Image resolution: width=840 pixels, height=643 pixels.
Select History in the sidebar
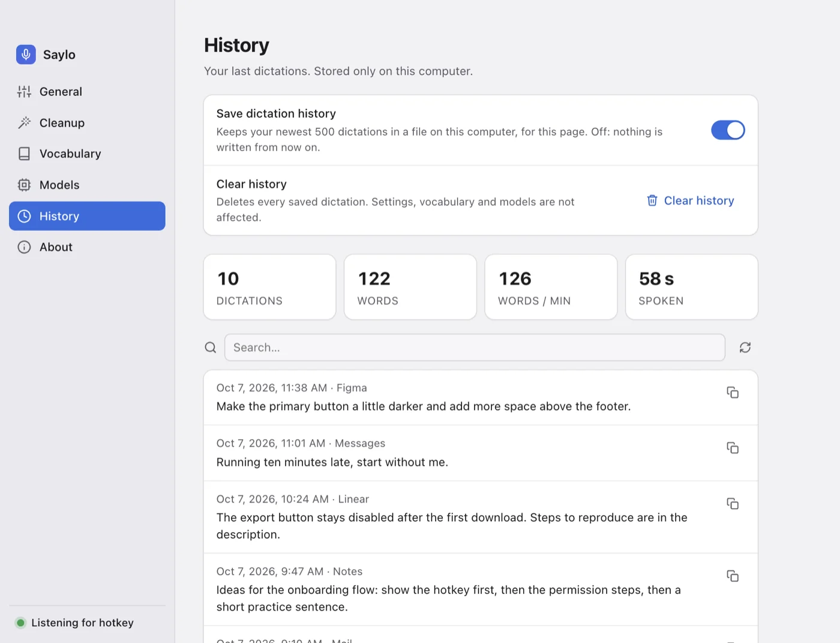tap(87, 216)
